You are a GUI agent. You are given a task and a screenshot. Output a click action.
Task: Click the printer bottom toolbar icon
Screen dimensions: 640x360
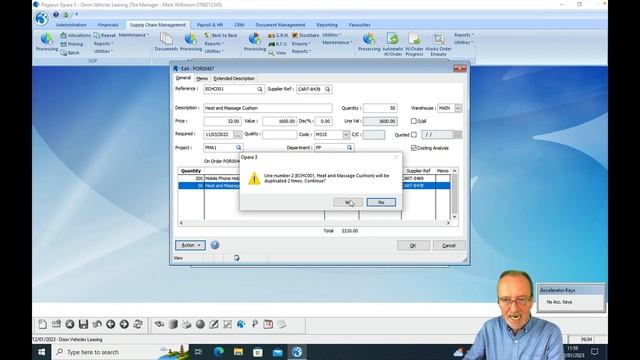[187, 324]
